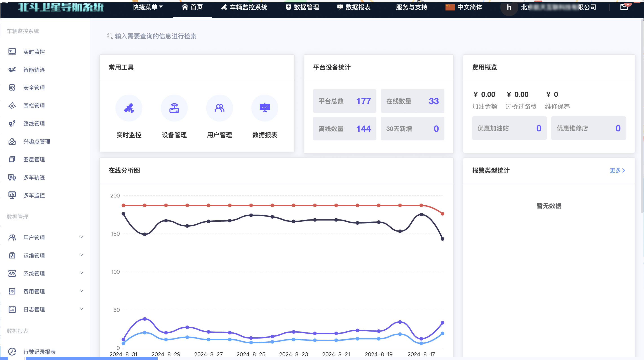
Task: Open 路线管理 from the sidebar
Action: pyautogui.click(x=34, y=124)
